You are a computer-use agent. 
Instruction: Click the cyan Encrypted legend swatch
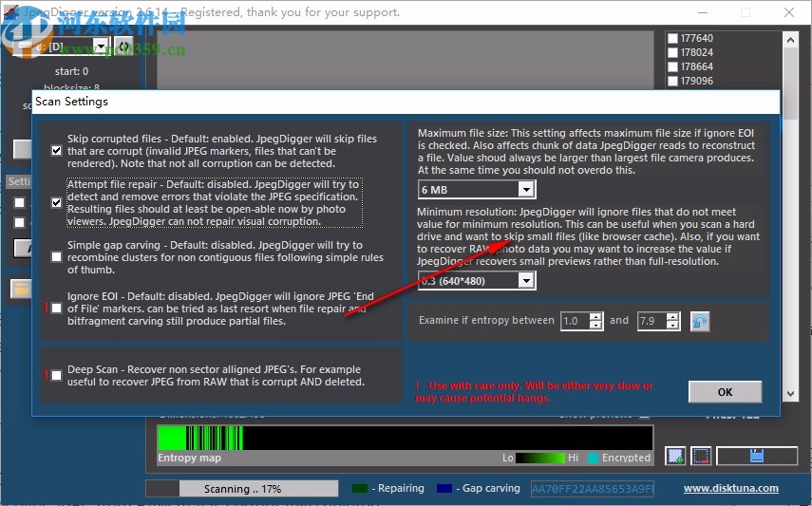click(593, 458)
